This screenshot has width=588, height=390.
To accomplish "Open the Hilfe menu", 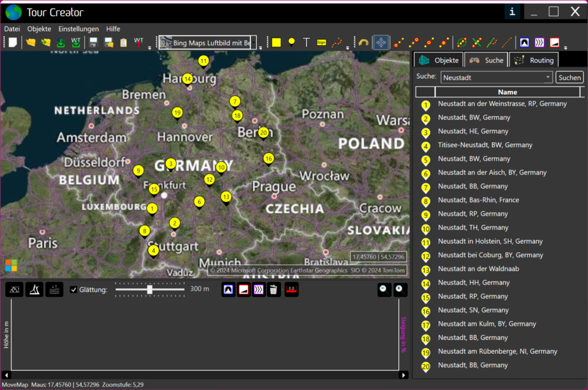I will 113,29.
